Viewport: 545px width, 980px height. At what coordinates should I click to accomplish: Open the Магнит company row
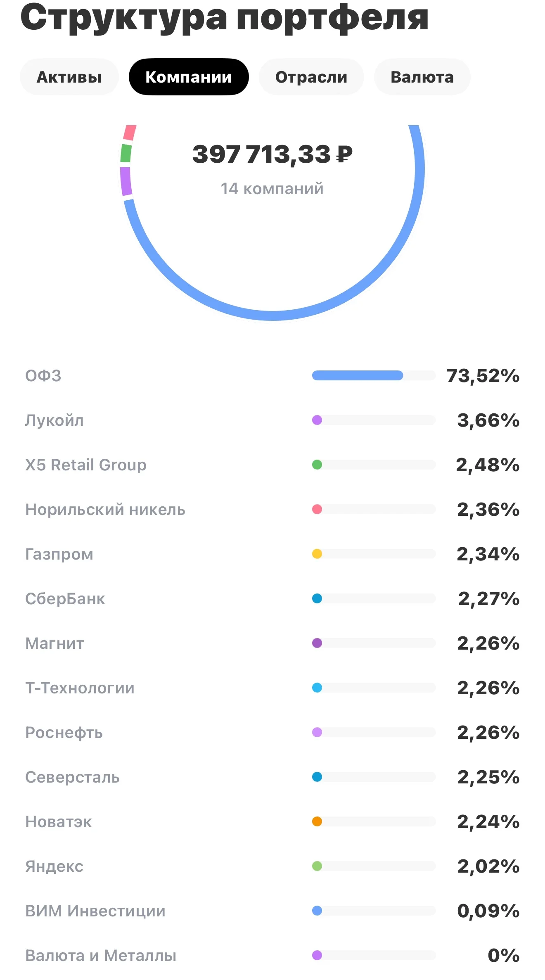(272, 643)
